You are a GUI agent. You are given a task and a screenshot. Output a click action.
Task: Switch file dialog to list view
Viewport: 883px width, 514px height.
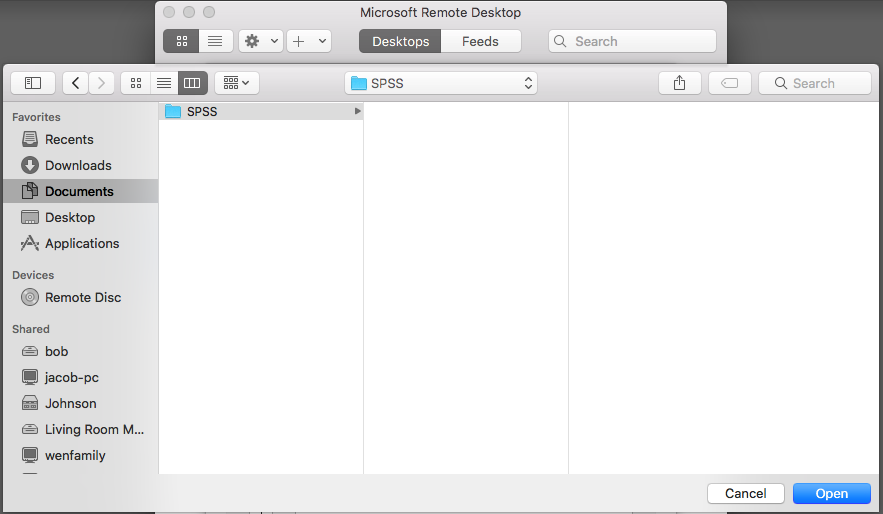click(164, 83)
